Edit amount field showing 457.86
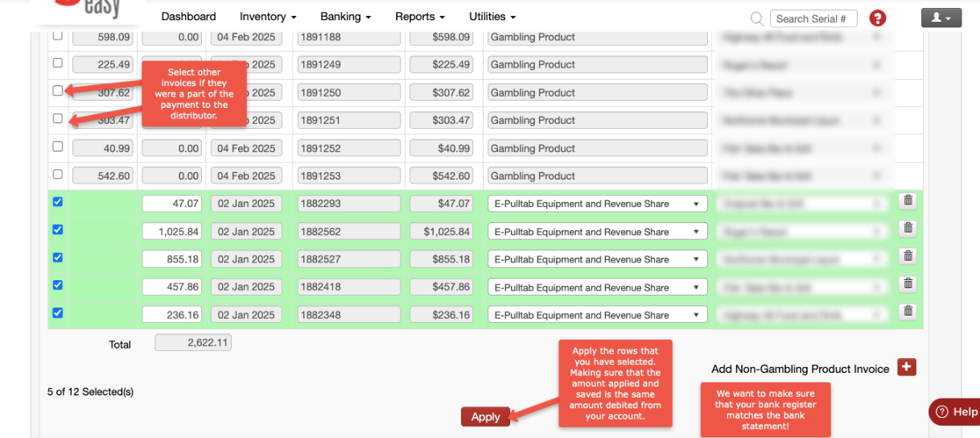Screen dimensions: 980x438 [x=171, y=287]
